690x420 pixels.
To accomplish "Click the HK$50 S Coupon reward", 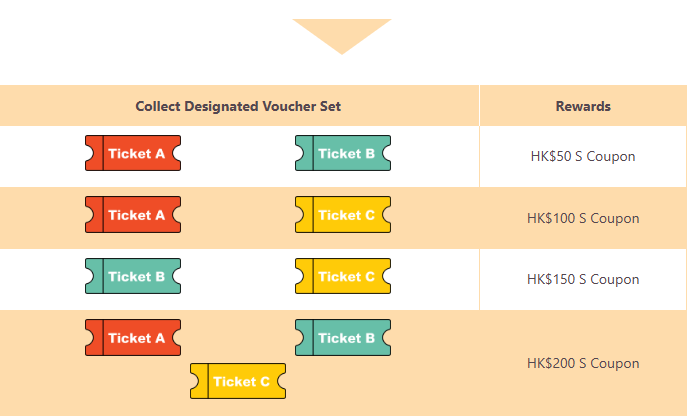I will click(x=583, y=156).
